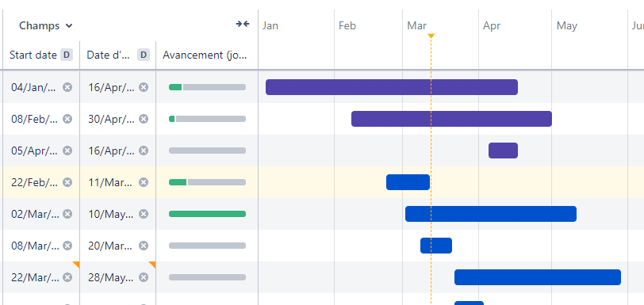Click the Feb month header
Viewport: 644px width, 305px height.
point(347,25)
